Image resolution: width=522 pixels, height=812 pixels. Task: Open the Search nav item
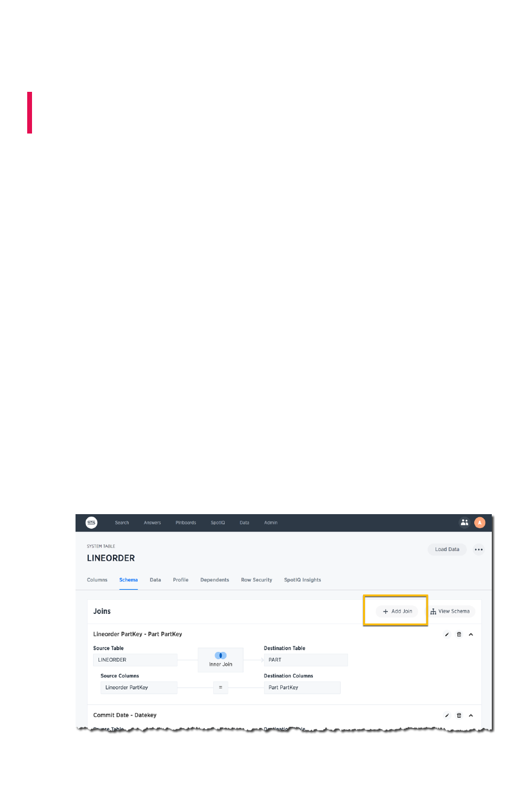122,523
